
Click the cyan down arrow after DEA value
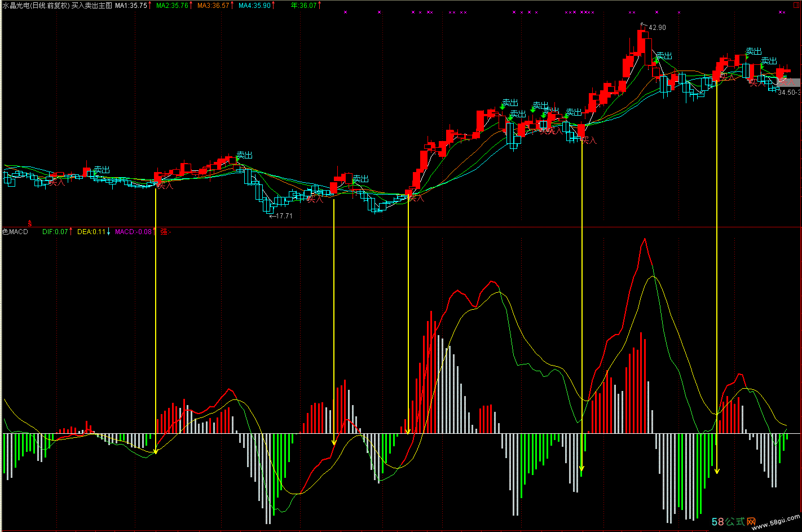click(x=109, y=232)
